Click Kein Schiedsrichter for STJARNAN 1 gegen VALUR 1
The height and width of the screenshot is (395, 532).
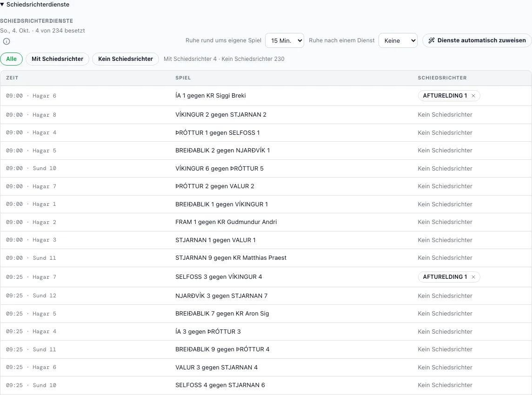point(445,240)
